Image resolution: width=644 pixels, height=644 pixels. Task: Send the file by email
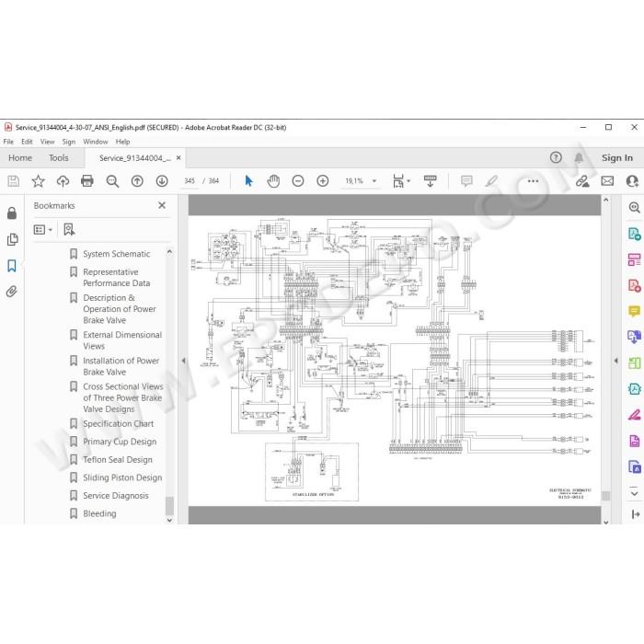pyautogui.click(x=607, y=181)
